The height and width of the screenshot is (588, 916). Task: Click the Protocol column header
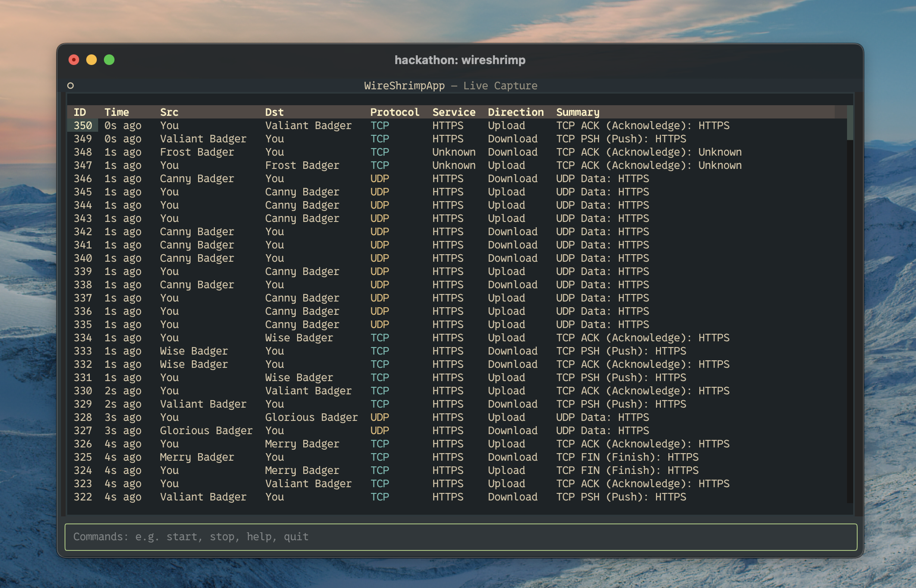[395, 112]
